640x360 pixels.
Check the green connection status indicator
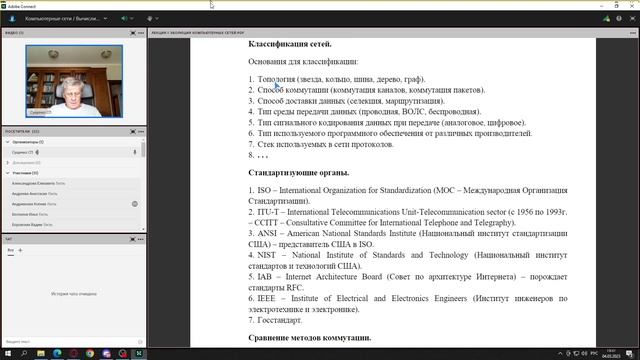(x=607, y=19)
